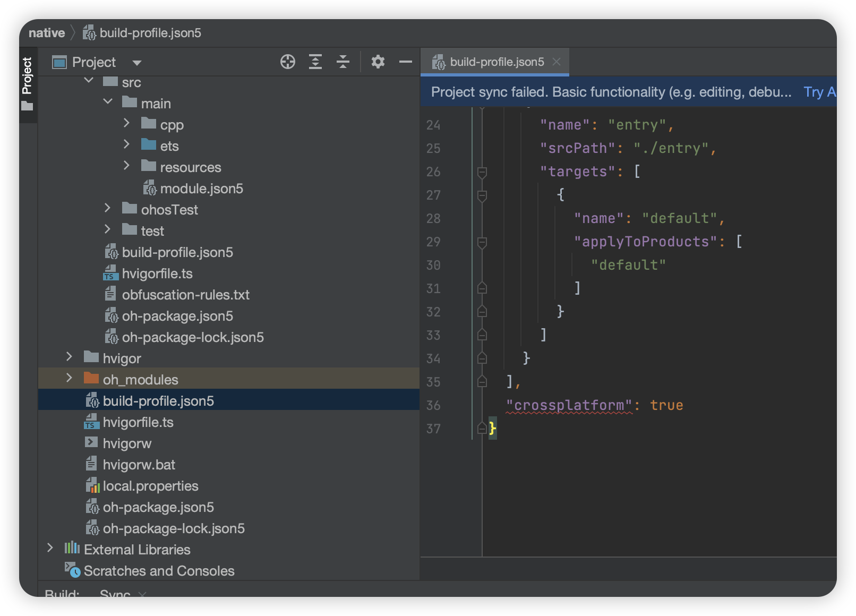
Task: Click line number 30 in gutter
Action: 433,265
